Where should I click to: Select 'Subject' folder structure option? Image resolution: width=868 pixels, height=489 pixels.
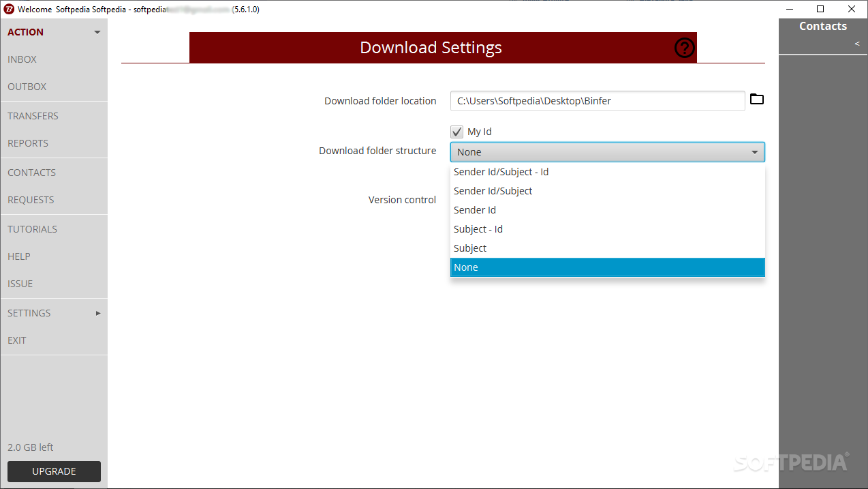[x=607, y=248]
